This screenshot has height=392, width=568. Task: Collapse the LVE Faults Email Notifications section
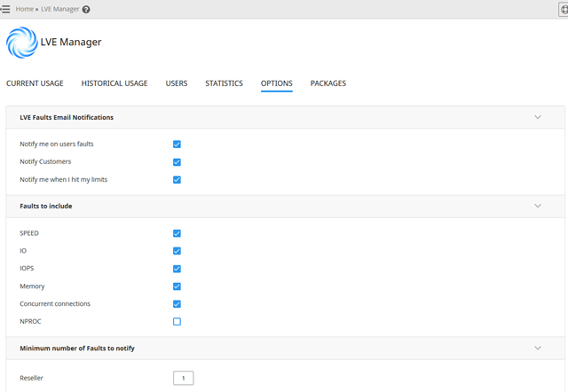[x=538, y=117]
